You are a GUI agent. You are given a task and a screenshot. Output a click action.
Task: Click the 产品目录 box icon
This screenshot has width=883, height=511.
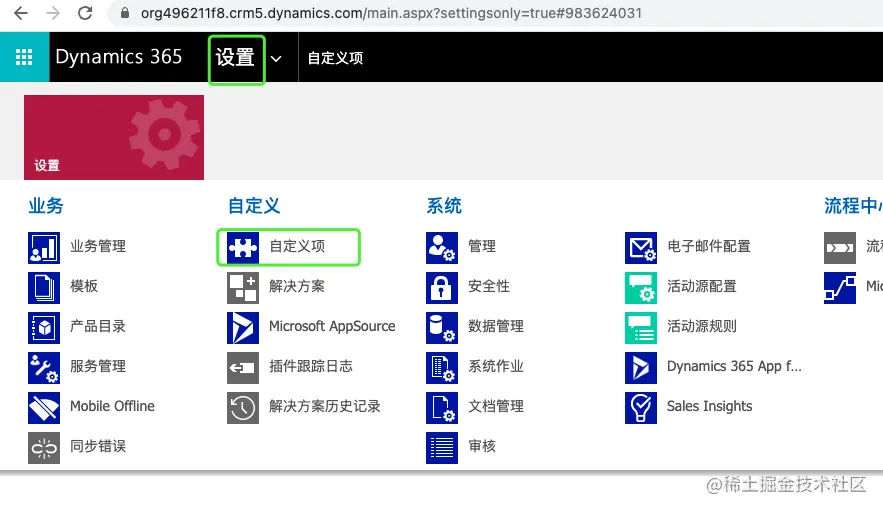point(44,327)
